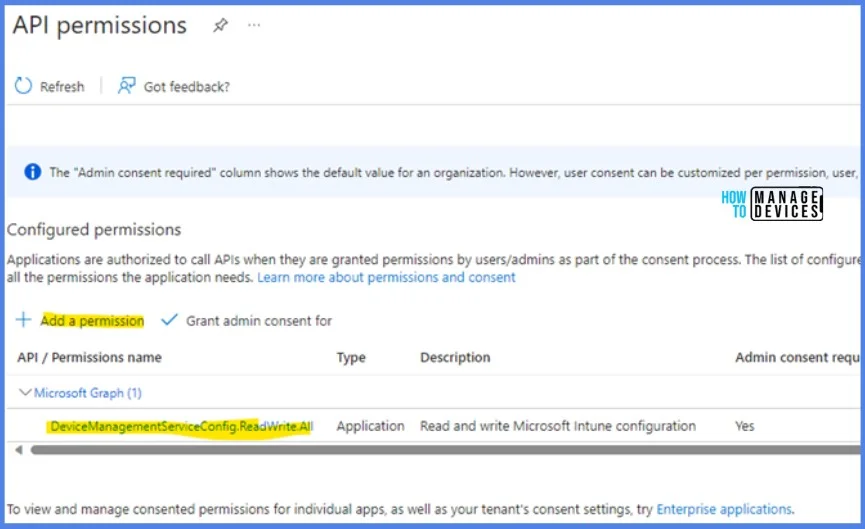Open Learn more about permissions and consent
865x529 pixels.
pyautogui.click(x=386, y=277)
